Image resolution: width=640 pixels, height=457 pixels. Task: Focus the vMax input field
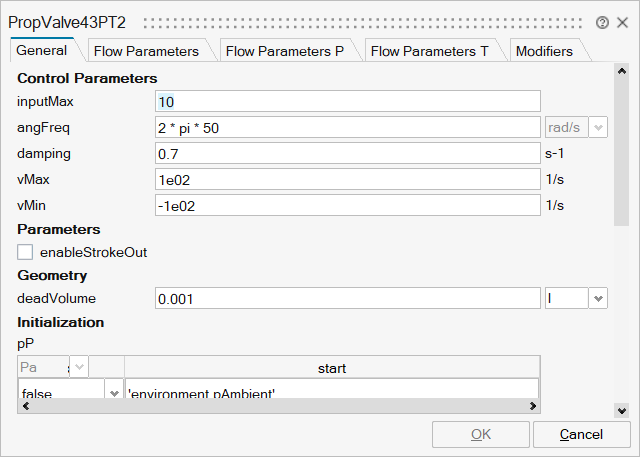click(348, 179)
